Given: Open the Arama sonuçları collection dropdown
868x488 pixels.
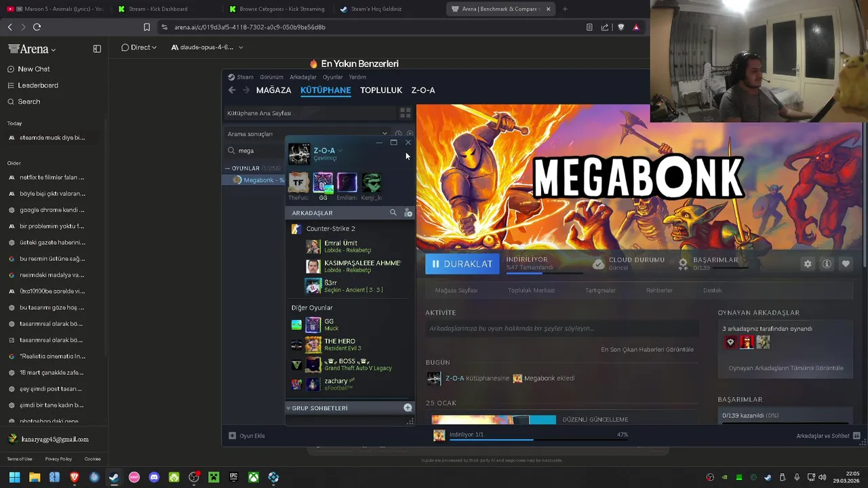Looking at the screenshot, I should click(384, 134).
